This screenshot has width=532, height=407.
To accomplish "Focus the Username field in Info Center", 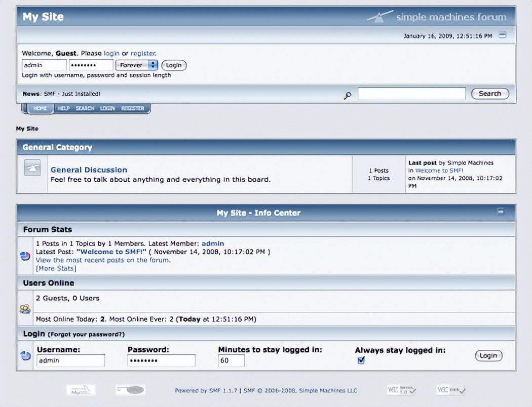I will [x=71, y=360].
